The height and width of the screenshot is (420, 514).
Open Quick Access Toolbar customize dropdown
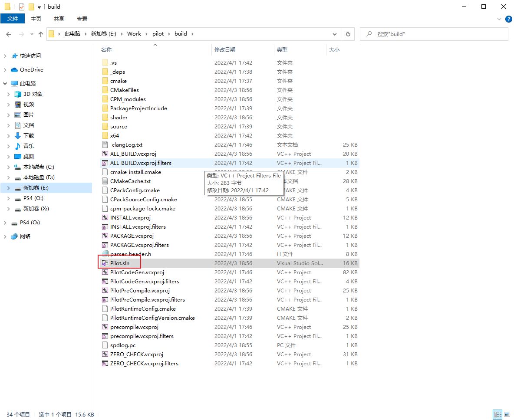coord(39,7)
